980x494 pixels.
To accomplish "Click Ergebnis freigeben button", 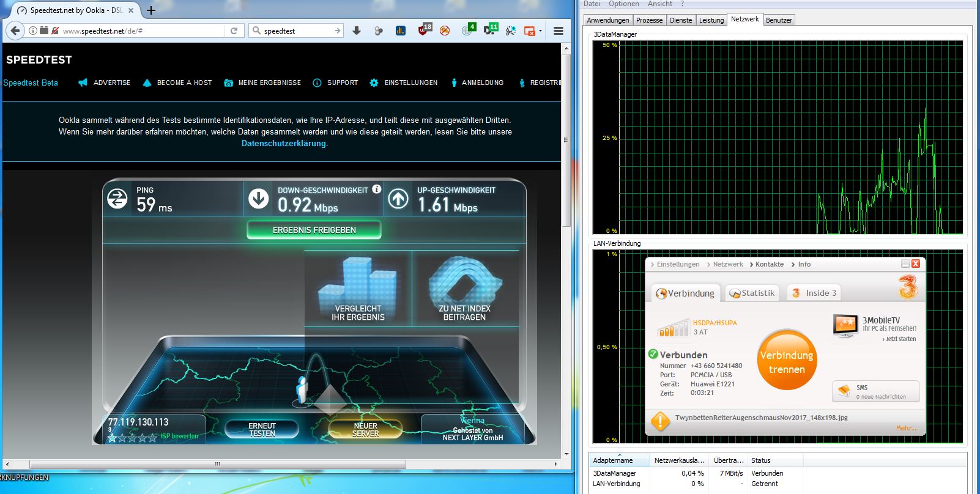I will 314,230.
